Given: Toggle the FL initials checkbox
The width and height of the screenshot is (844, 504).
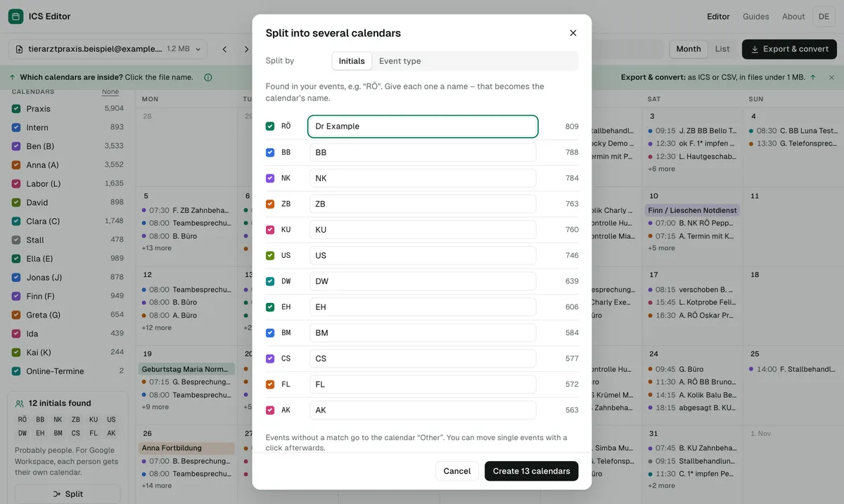Looking at the screenshot, I should 270,385.
